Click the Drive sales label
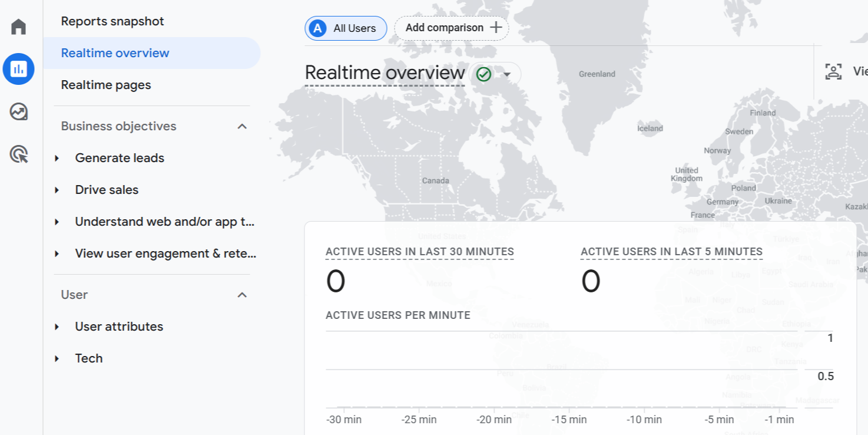This screenshot has width=868, height=435. [x=107, y=190]
